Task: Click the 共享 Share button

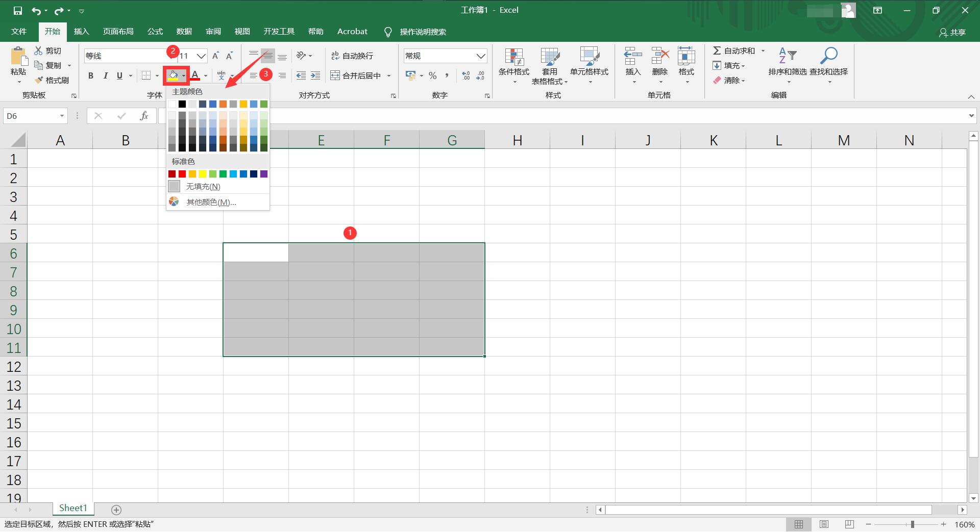Action: [952, 32]
